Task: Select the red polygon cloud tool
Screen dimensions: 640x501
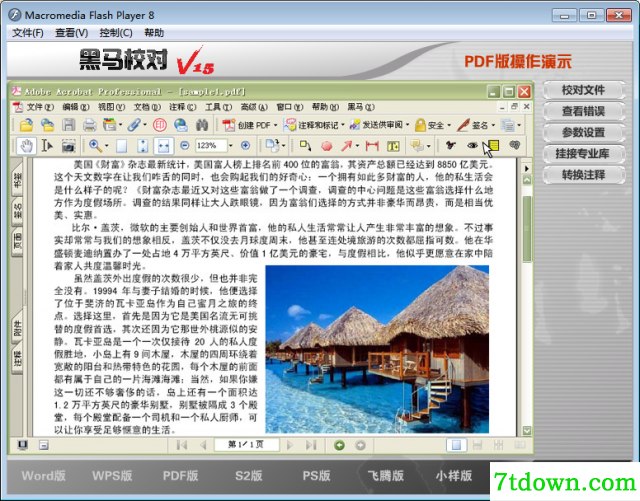Action: [327, 146]
